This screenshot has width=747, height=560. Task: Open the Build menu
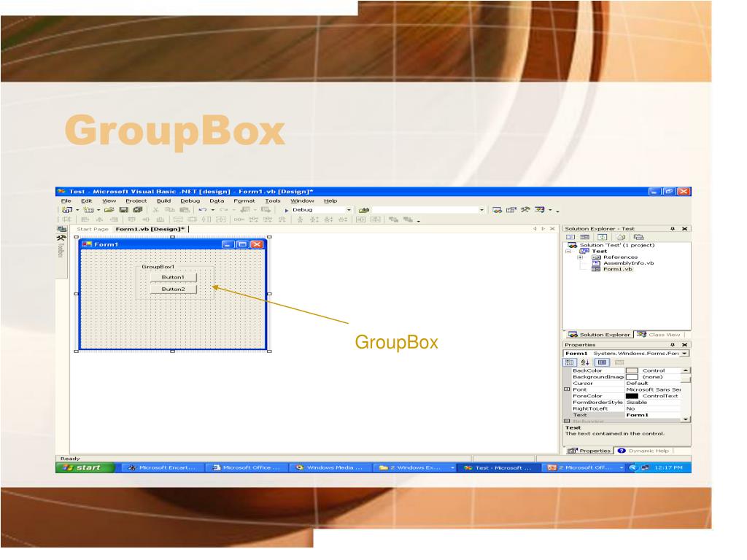point(164,201)
